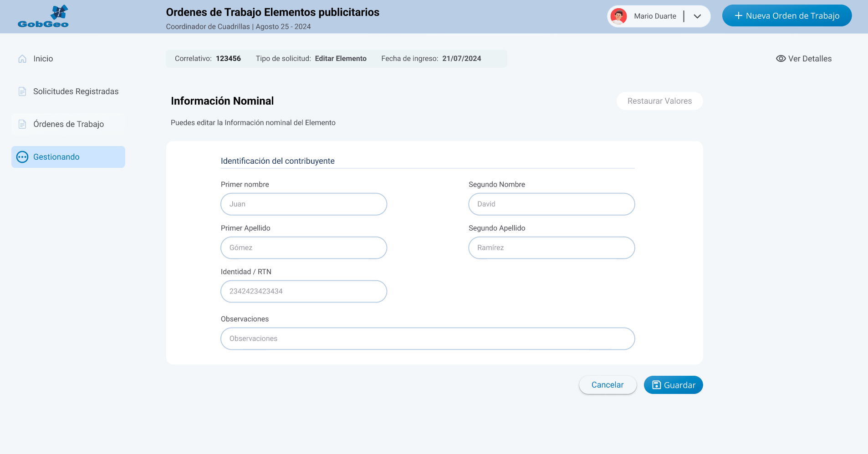The width and height of the screenshot is (868, 454).
Task: Expand the user menu chevron
Action: (x=697, y=16)
